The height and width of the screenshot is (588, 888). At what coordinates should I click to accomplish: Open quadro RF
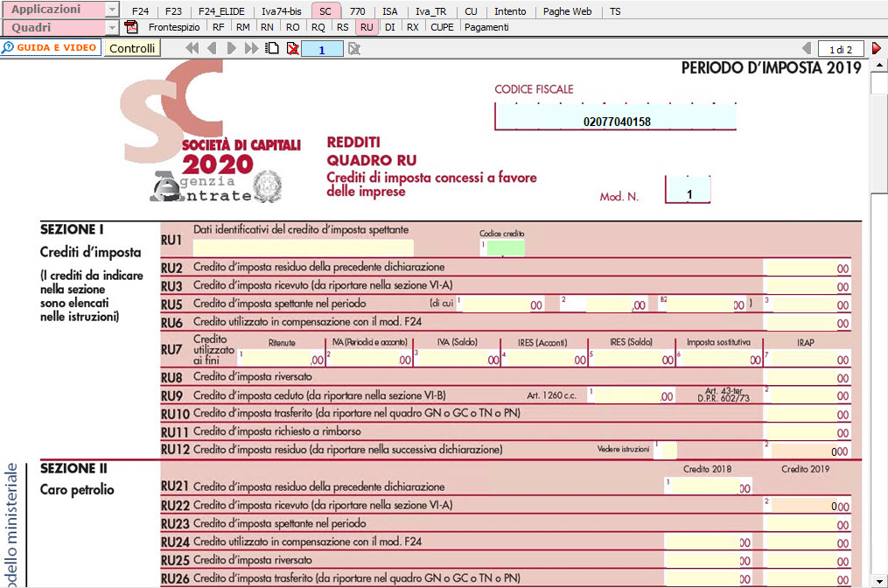(219, 27)
